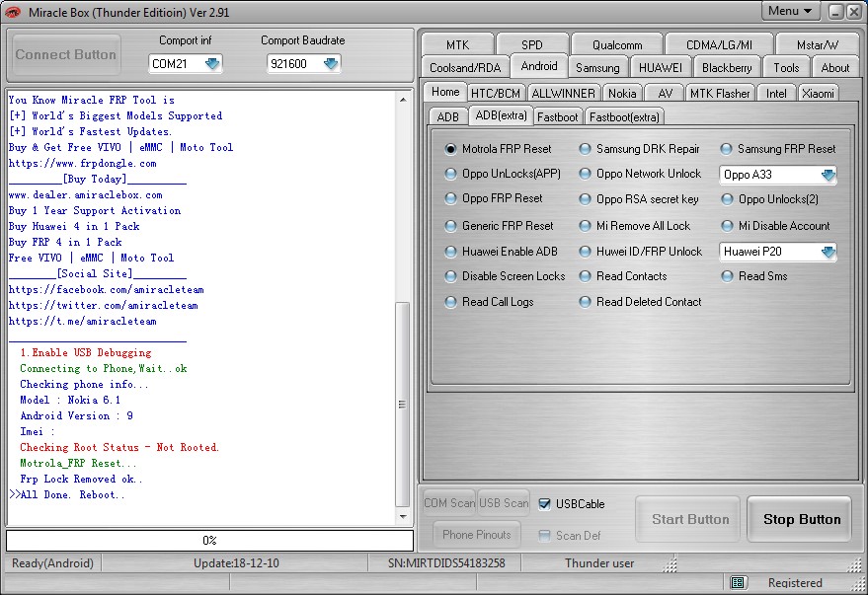Open the ALLWINNER sub-tab

[x=563, y=94]
